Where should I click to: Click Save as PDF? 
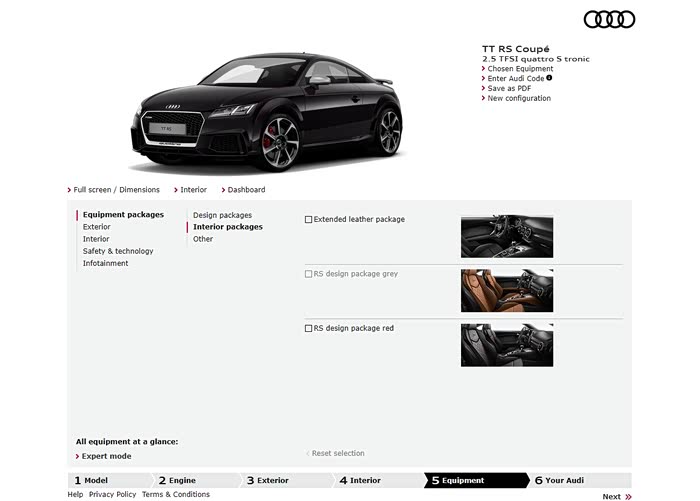[509, 88]
